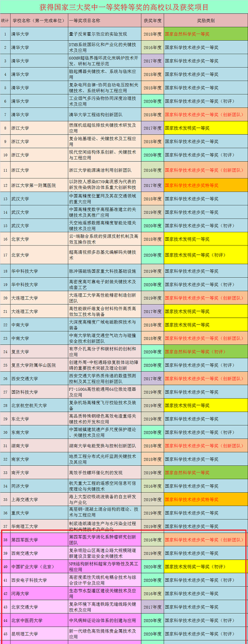The image size is (248, 644).
Task: Select the 脑起搏器关键技术 project cell
Action: point(105,74)
